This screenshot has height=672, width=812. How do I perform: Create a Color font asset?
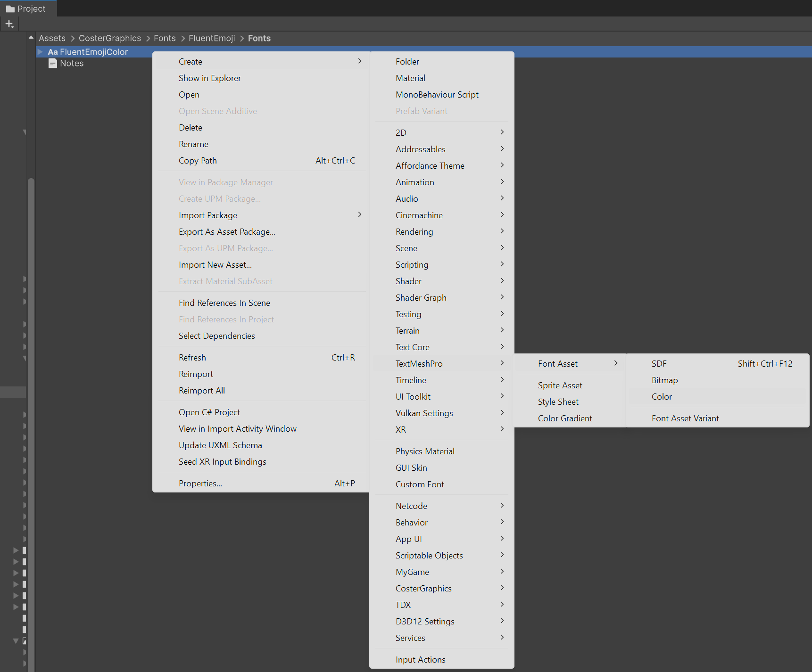point(718,397)
